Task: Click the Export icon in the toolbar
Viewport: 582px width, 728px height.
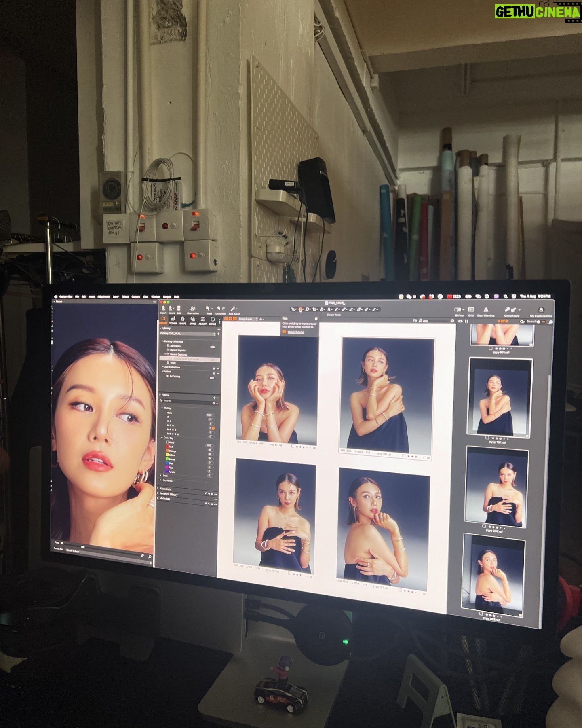Action: [x=171, y=308]
